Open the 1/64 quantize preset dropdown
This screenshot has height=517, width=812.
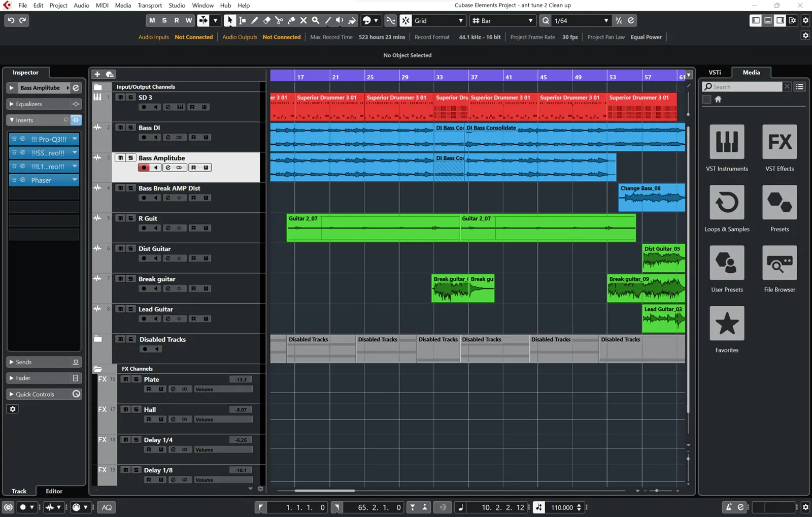(582, 20)
